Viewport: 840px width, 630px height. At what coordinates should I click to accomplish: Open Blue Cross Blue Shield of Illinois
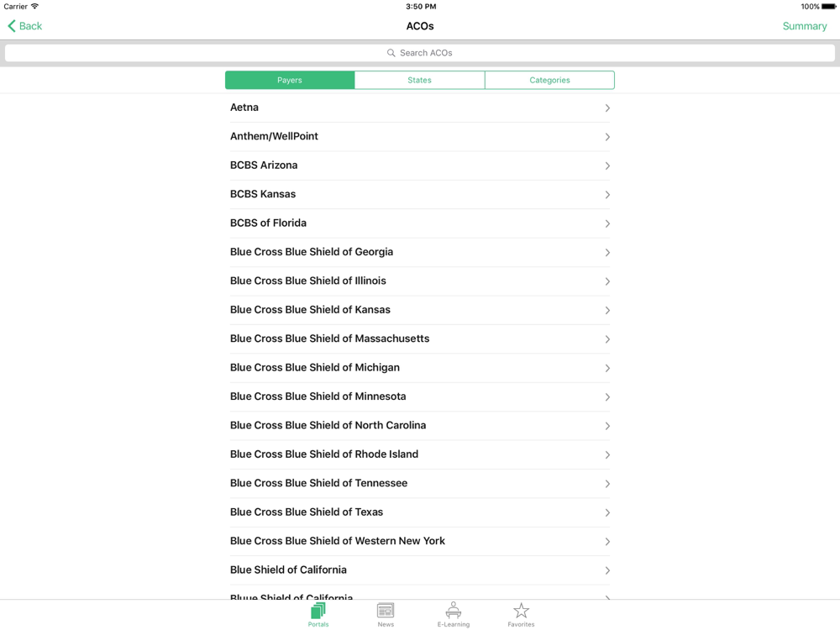click(420, 281)
